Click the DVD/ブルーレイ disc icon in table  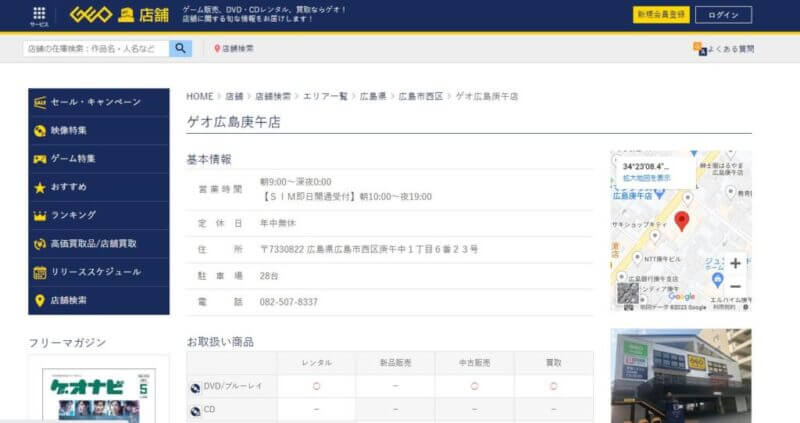tap(195, 388)
